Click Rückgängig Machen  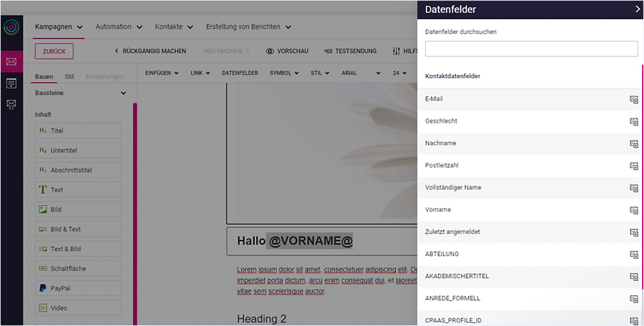coord(151,51)
